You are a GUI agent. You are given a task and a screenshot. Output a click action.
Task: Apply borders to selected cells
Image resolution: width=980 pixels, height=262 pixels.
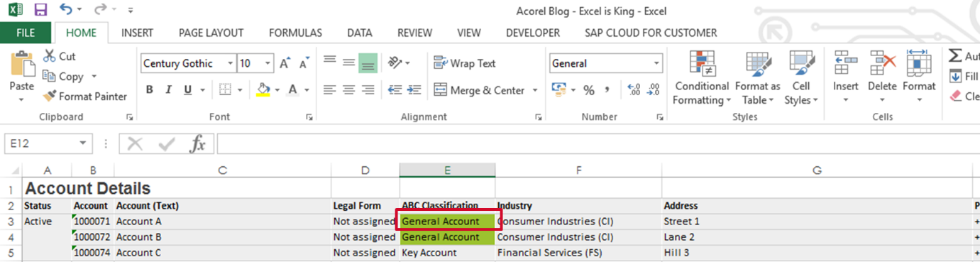tap(225, 89)
